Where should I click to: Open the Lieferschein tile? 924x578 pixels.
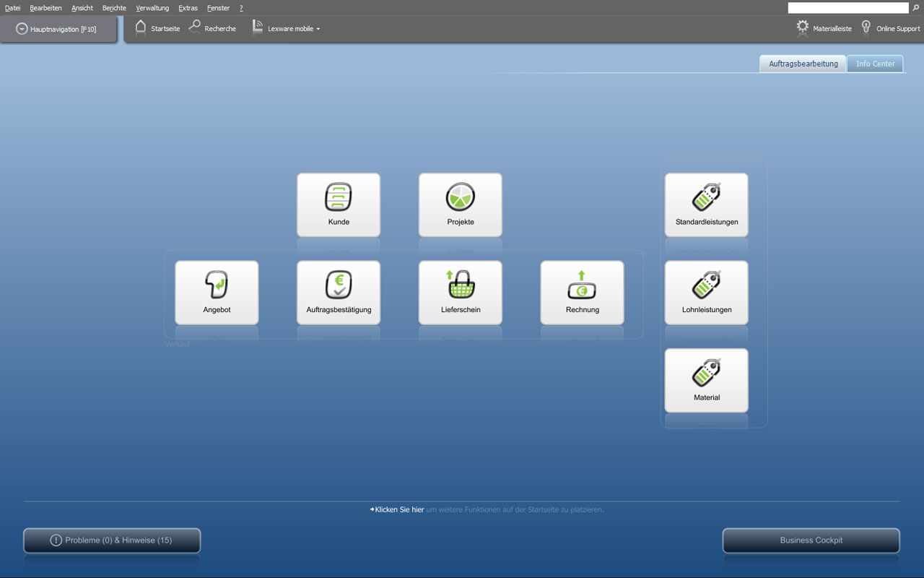[x=461, y=293]
